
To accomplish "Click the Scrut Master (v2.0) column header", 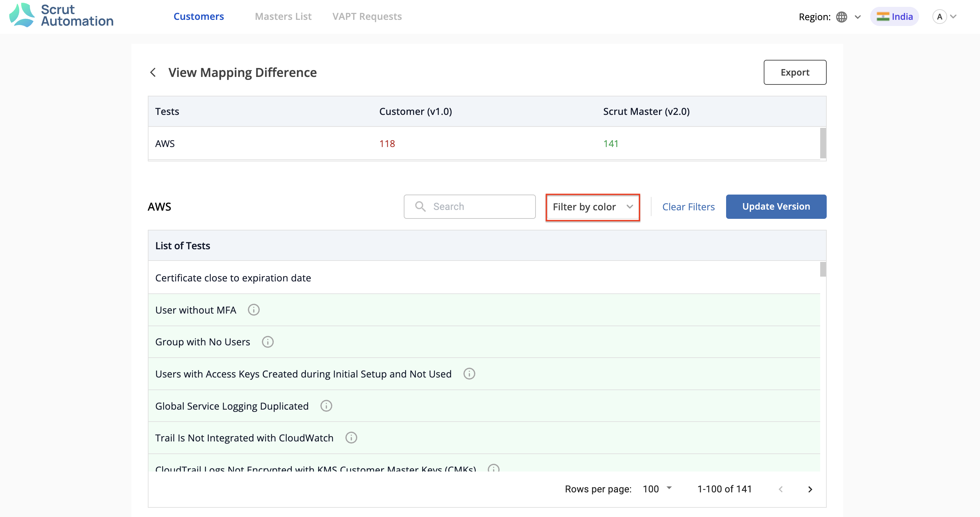I will (x=646, y=111).
